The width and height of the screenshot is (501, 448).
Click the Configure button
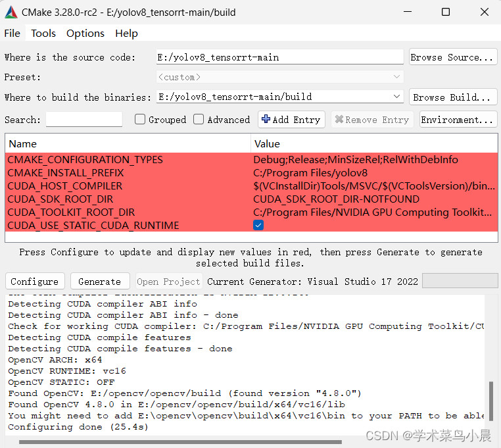35,281
